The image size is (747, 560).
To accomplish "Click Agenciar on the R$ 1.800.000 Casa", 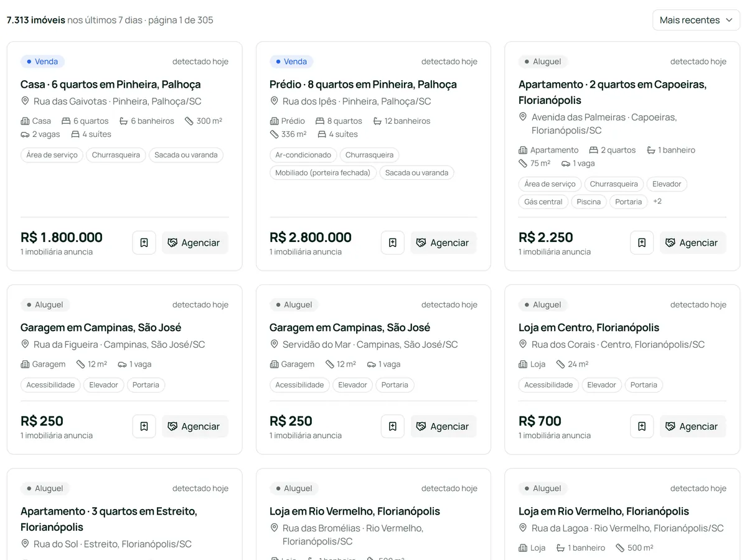I will pyautogui.click(x=195, y=243).
